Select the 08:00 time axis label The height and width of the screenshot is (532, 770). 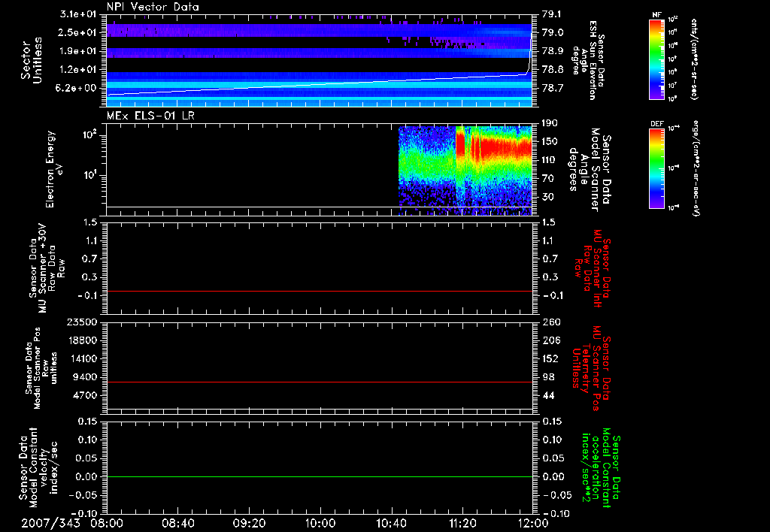tap(107, 522)
